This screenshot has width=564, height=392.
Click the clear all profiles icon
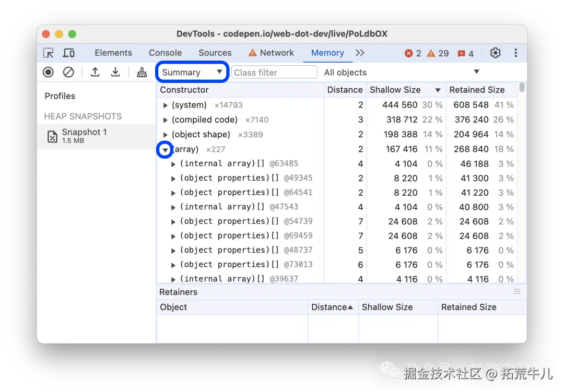tap(68, 72)
